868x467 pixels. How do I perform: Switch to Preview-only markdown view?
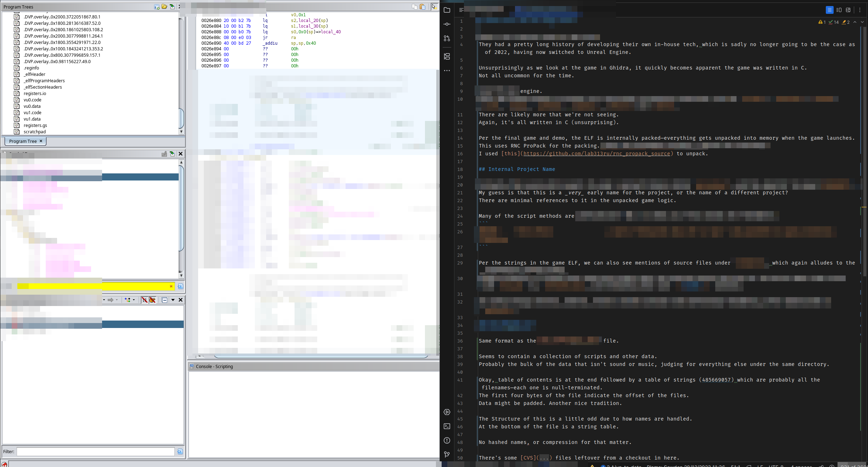pyautogui.click(x=848, y=10)
